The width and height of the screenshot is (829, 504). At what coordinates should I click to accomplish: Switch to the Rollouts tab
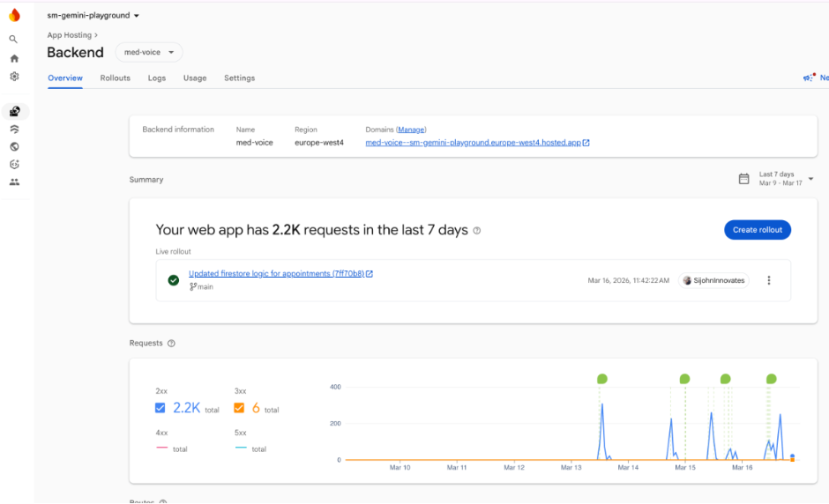pyautogui.click(x=116, y=78)
